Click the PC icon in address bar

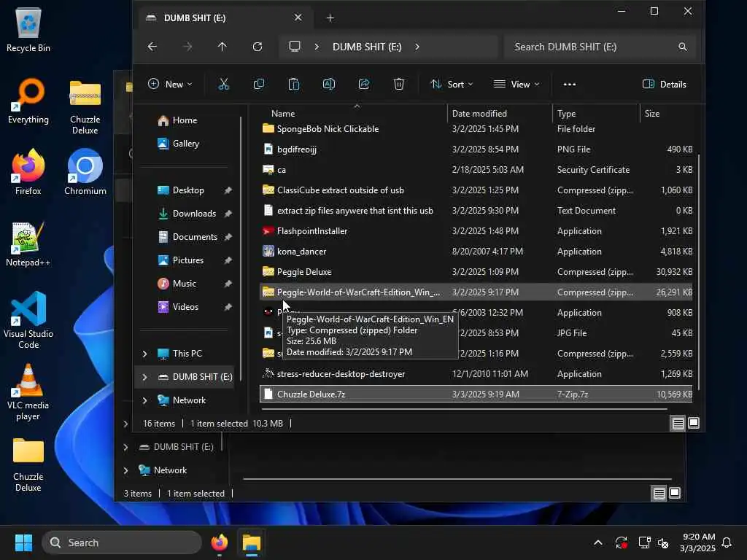click(x=295, y=46)
